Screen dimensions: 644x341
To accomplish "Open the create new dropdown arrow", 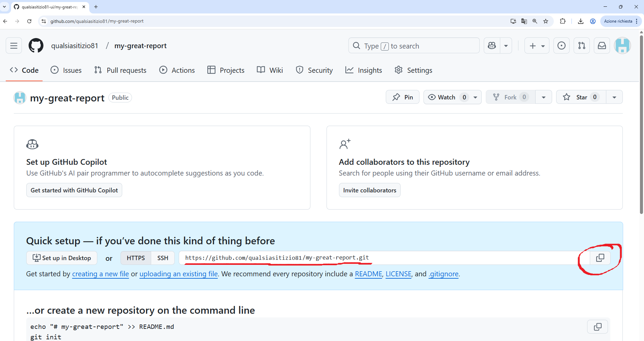I will point(543,45).
